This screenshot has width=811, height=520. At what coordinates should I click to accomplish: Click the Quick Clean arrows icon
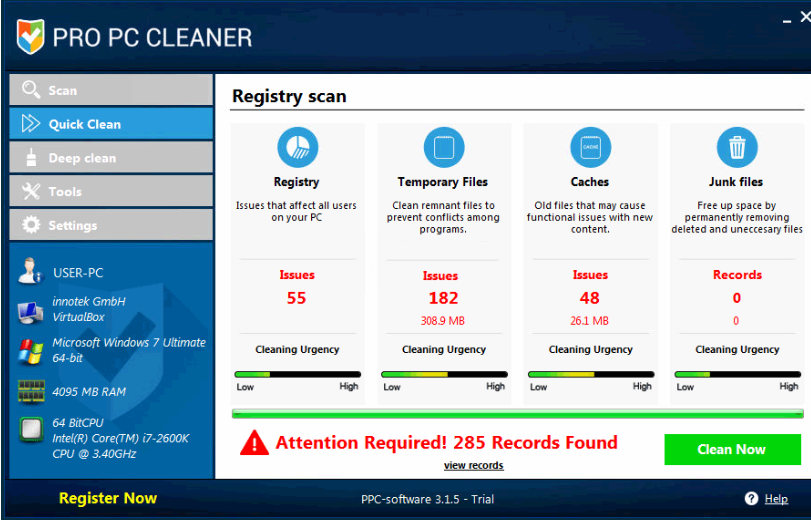[x=31, y=124]
